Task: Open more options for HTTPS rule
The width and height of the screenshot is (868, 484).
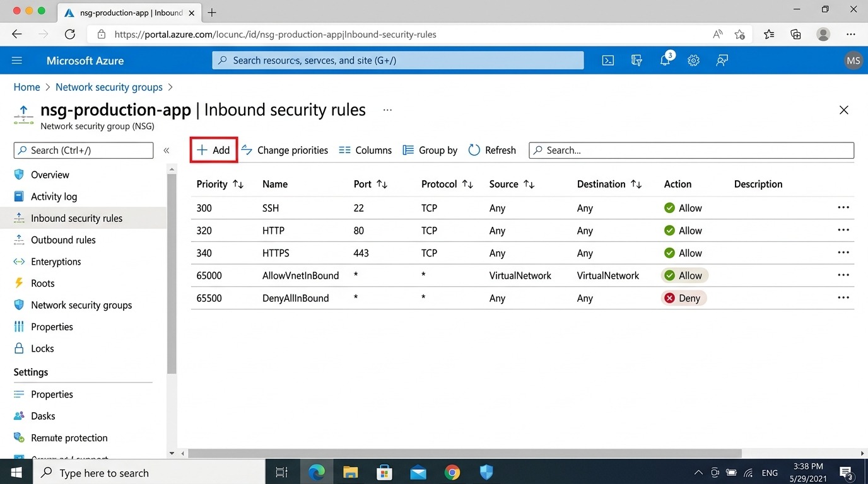Action: click(843, 253)
